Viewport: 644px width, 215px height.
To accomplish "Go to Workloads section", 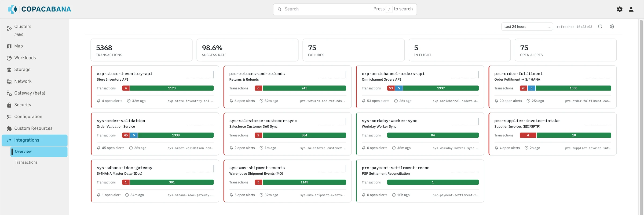I will coord(25,58).
